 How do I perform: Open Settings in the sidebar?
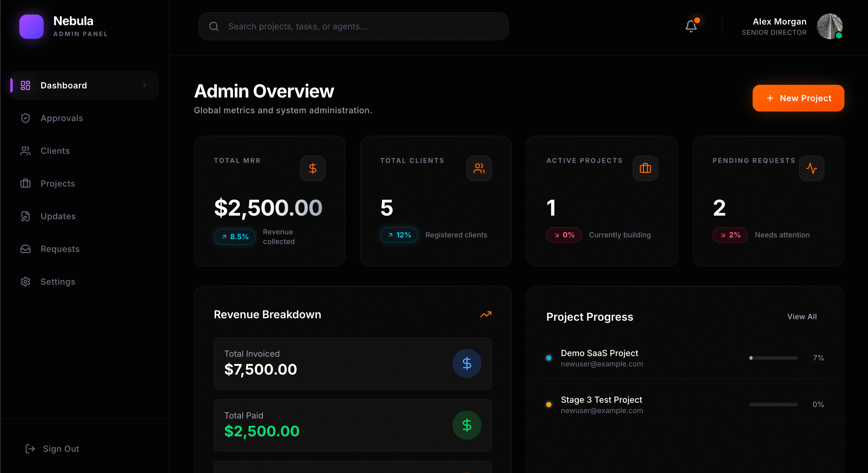pos(58,282)
